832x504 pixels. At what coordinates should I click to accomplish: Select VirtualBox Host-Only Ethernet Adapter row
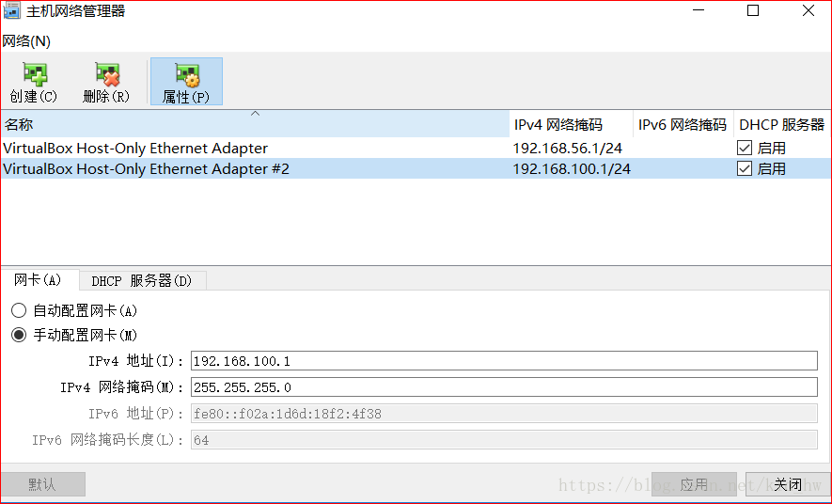[416, 148]
